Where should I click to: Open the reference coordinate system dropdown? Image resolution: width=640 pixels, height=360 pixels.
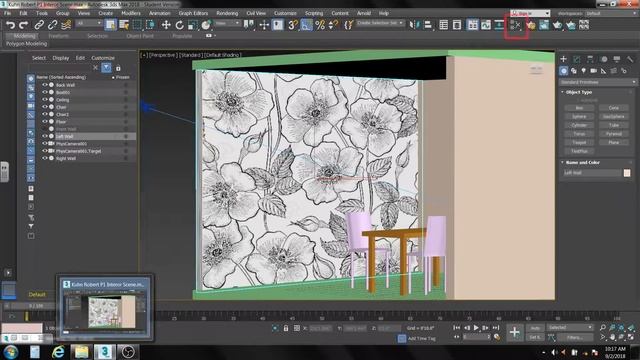pos(227,24)
